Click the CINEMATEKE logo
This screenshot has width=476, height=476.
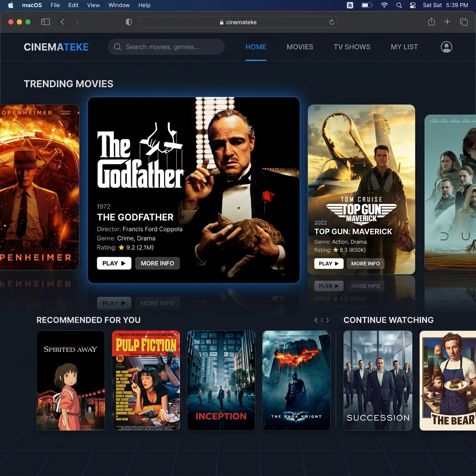[56, 47]
